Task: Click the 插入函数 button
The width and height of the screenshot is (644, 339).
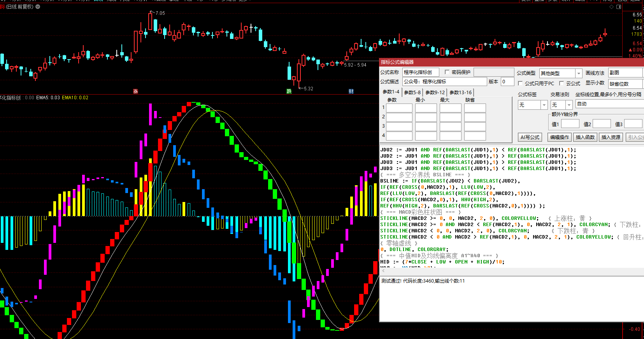Action: [x=585, y=137]
